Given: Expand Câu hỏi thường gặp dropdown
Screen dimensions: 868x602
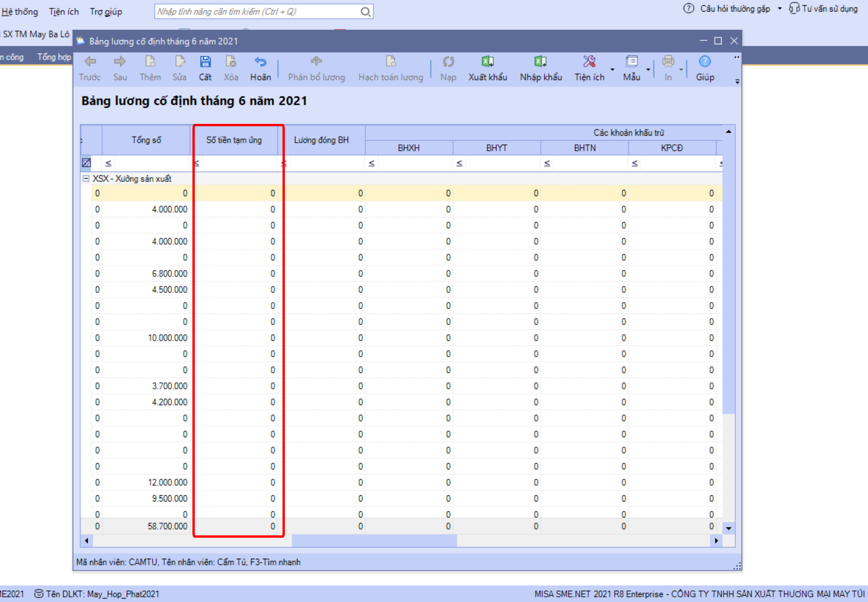Looking at the screenshot, I should [x=780, y=9].
